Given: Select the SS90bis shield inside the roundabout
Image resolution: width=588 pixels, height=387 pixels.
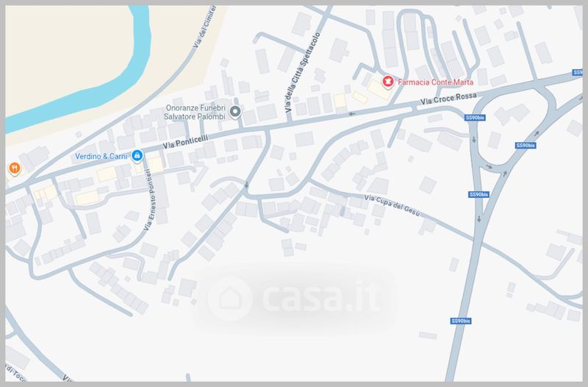Looking at the screenshot, I should click(x=526, y=145).
